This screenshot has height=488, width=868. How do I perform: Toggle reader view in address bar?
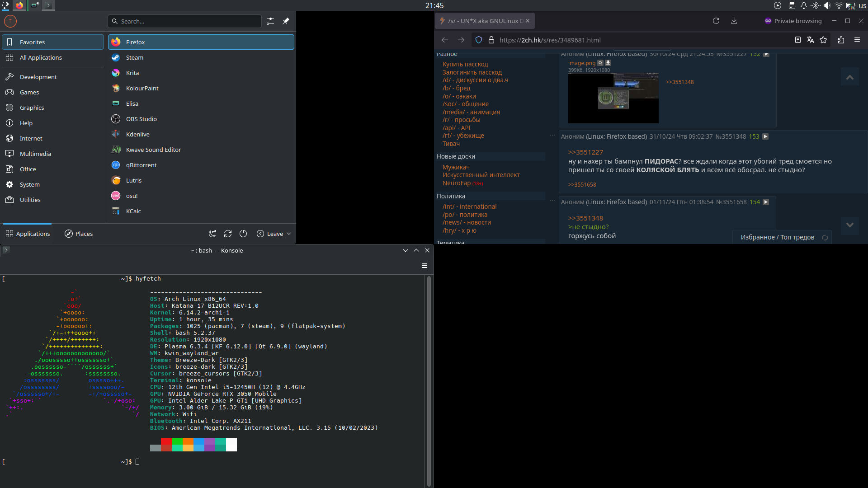798,40
